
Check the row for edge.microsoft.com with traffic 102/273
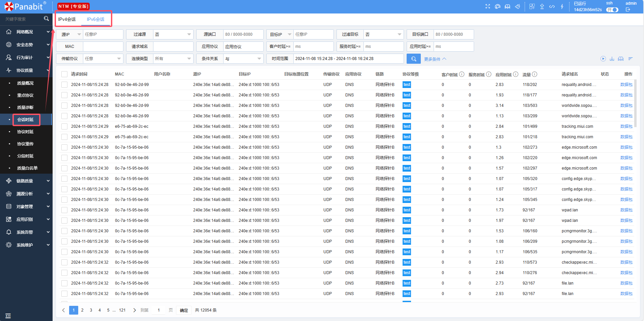(x=64, y=147)
